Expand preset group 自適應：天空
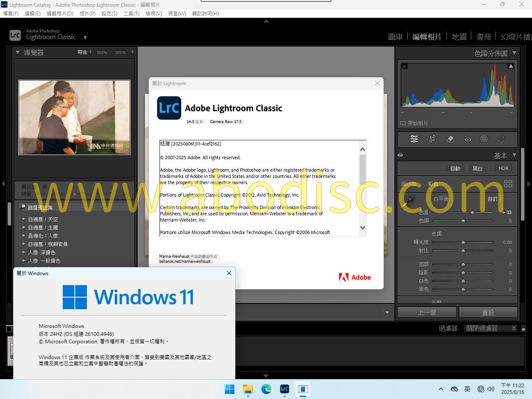Viewport: 532px width, 399px height. coord(24,219)
